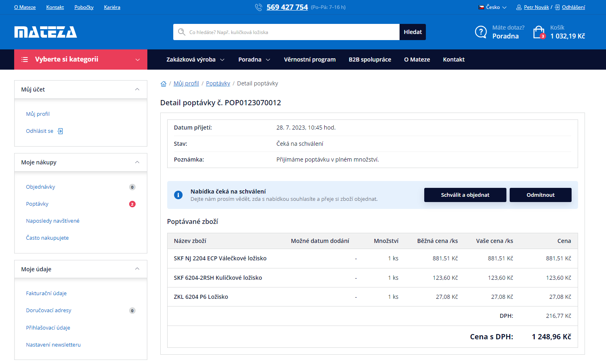606x364 pixels.
Task: Click the user profile icon beside Petr Novák
Action: (519, 7)
